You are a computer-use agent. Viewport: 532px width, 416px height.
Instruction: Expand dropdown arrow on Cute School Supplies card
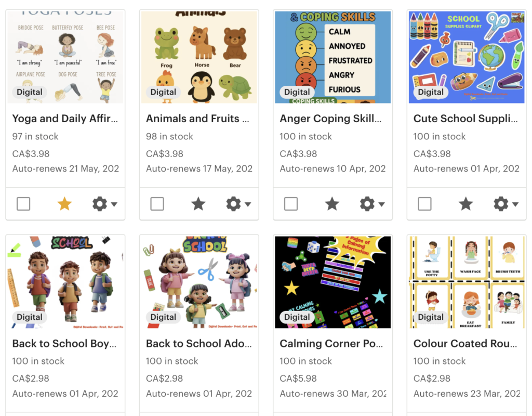point(515,204)
